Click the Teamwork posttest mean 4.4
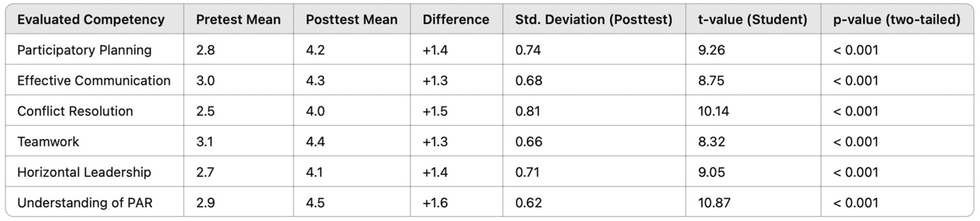This screenshot has height=221, width=980. pyautogui.click(x=315, y=141)
